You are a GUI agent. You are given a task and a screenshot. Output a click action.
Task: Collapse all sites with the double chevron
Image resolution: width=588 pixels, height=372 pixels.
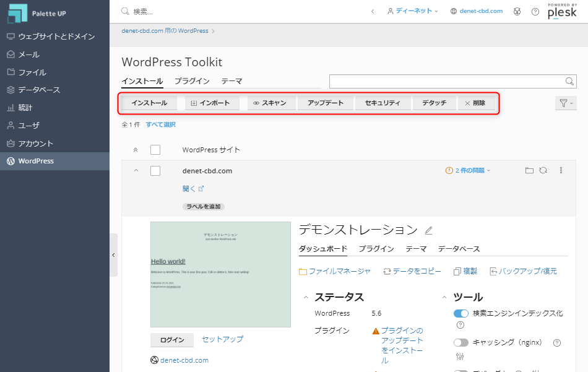coord(136,150)
